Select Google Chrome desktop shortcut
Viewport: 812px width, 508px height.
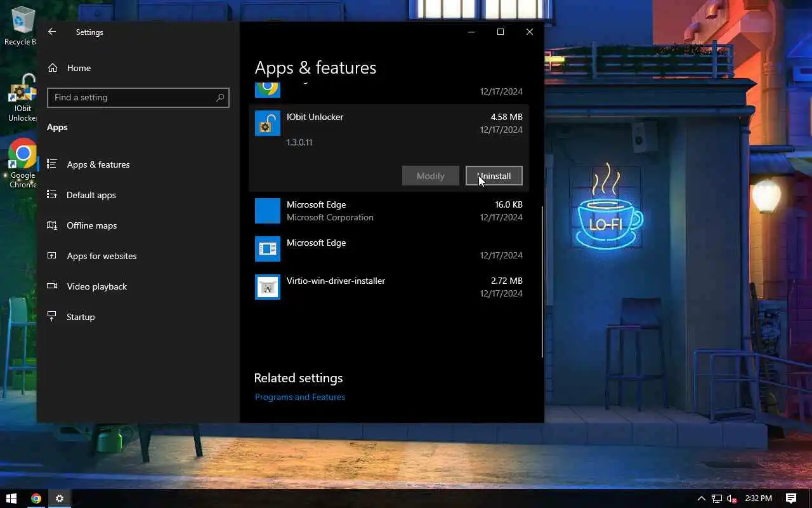(x=22, y=164)
